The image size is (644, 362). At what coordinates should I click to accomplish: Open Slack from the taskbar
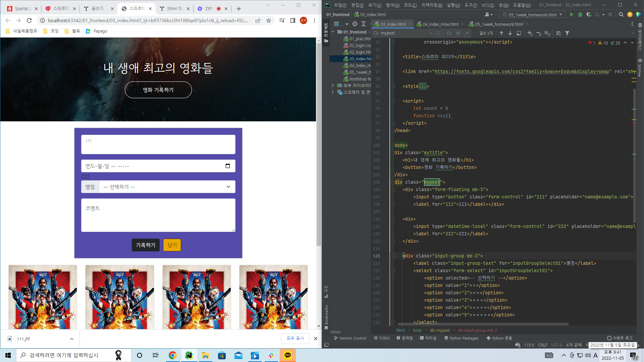pyautogui.click(x=271, y=355)
